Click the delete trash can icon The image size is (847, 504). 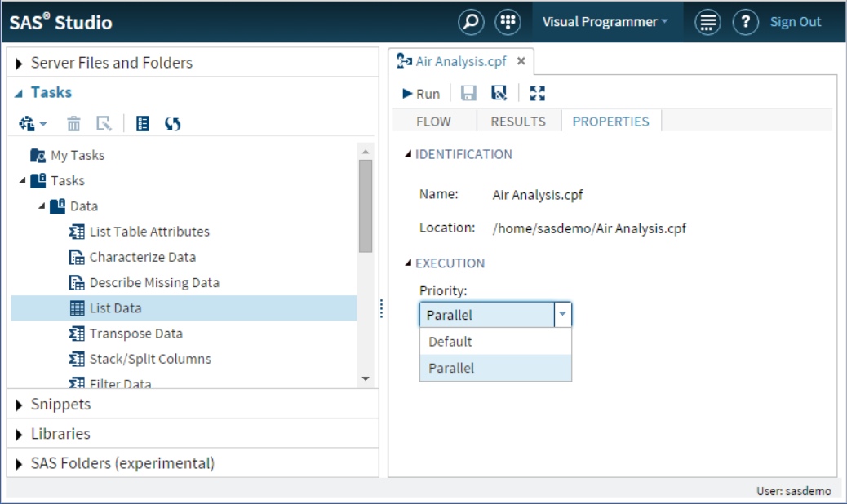coord(73,124)
